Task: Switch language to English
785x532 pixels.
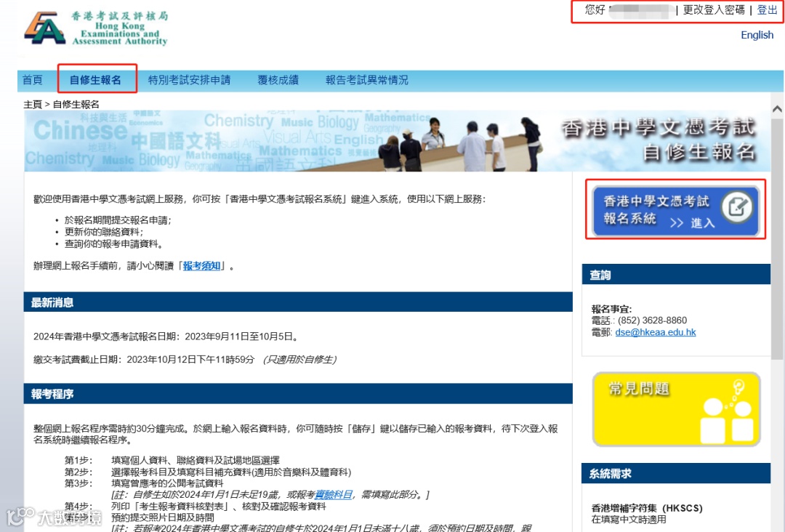Action: coord(757,35)
